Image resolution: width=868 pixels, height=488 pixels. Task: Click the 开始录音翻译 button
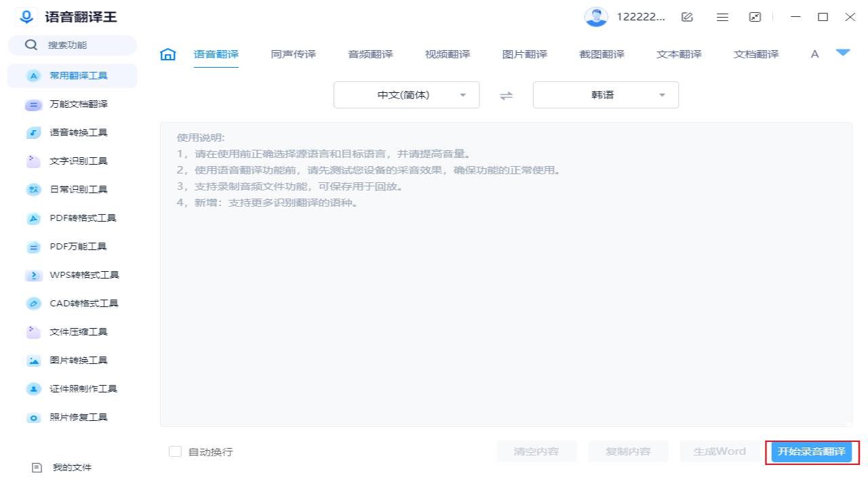click(x=811, y=452)
